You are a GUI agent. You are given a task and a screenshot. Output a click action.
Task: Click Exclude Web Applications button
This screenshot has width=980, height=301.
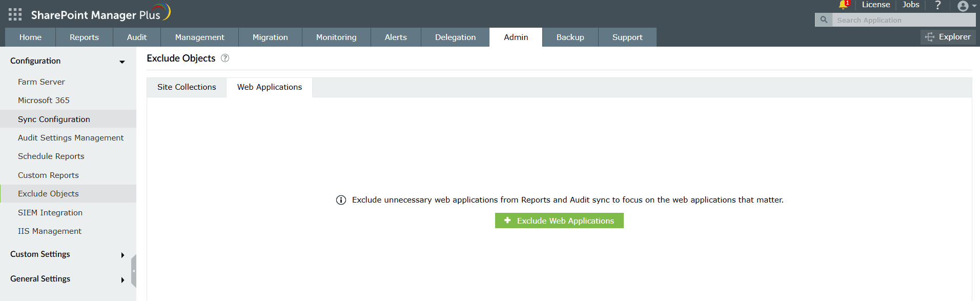point(559,220)
